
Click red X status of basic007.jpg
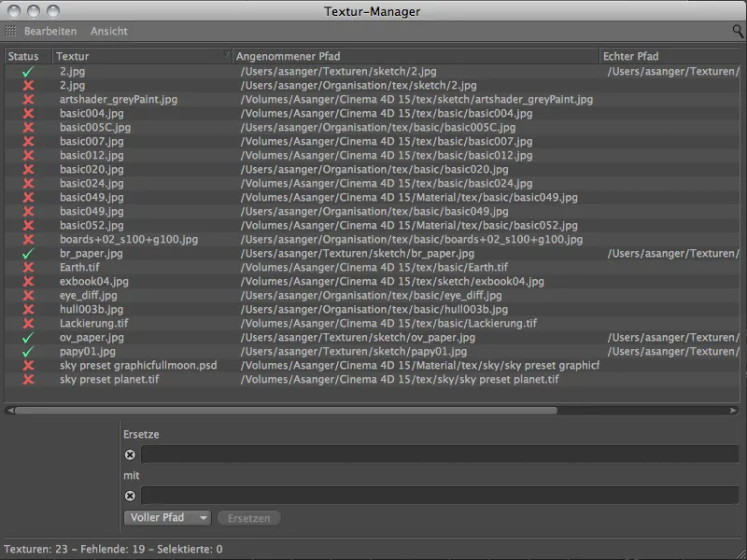29,142
